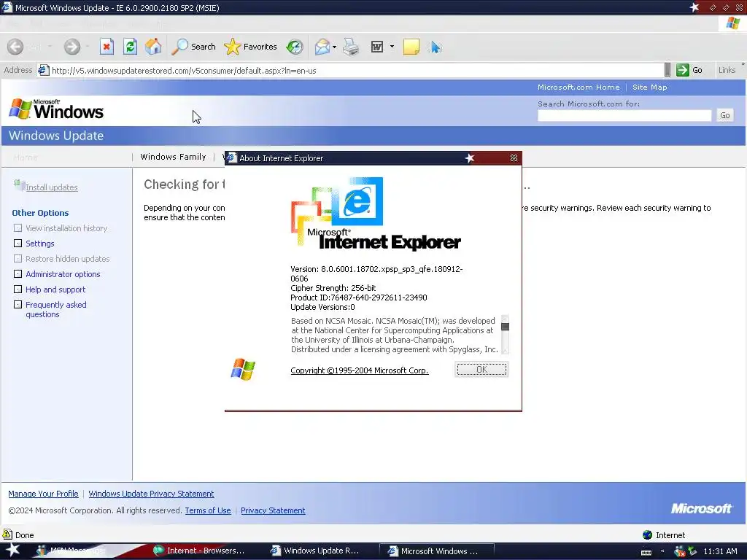The width and height of the screenshot is (747, 560).
Task: Click the Edit with Word icon
Action: click(x=377, y=47)
